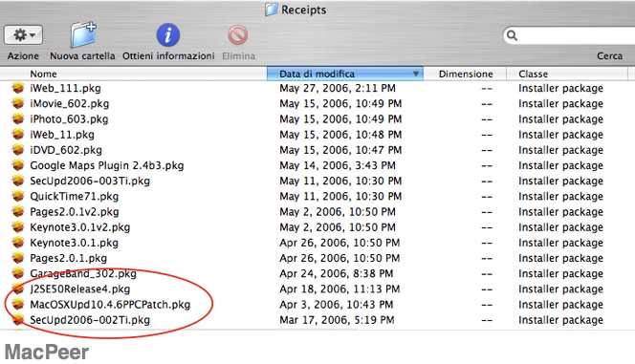This screenshot has width=635, height=364.
Task: Click package icon of Google Maps Plugin
Action: 18,165
